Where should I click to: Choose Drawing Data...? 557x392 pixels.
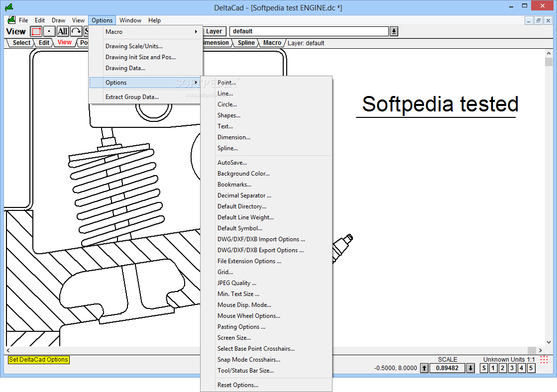pyautogui.click(x=146, y=68)
